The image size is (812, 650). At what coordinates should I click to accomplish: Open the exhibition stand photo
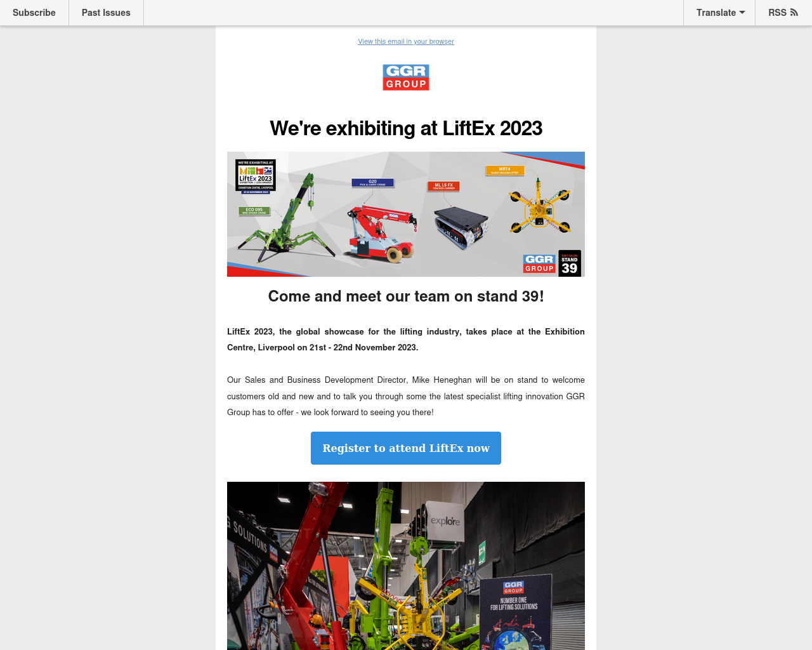[x=406, y=566]
